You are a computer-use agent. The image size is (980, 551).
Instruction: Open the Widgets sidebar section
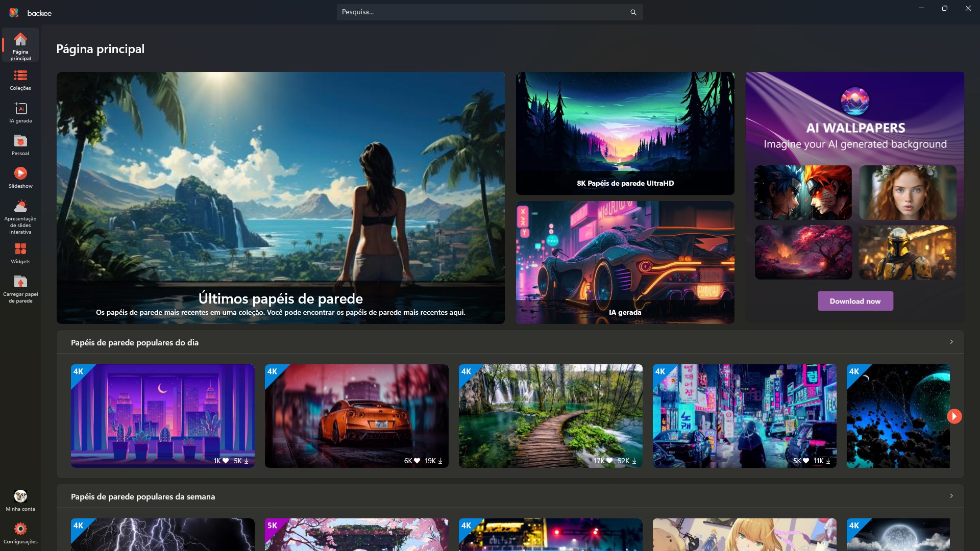tap(20, 254)
